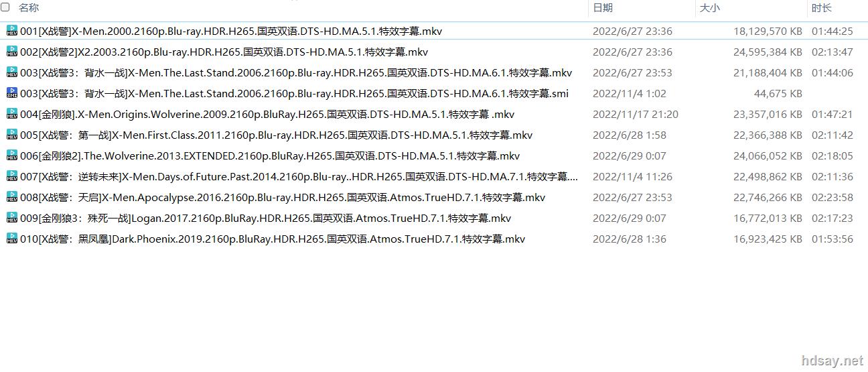Click the duration 02:11:42
Viewport: 868px width, 372px height.
click(x=833, y=135)
